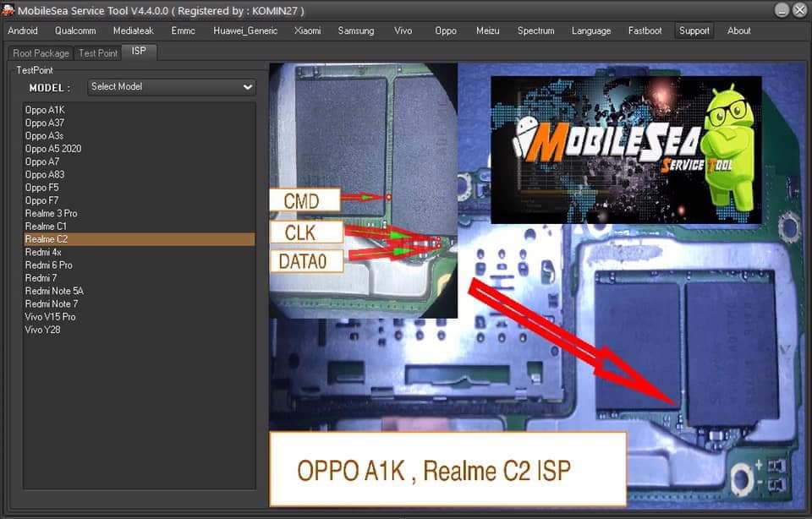
Task: Select Oppo A37 in the list
Action: pyautogui.click(x=139, y=123)
